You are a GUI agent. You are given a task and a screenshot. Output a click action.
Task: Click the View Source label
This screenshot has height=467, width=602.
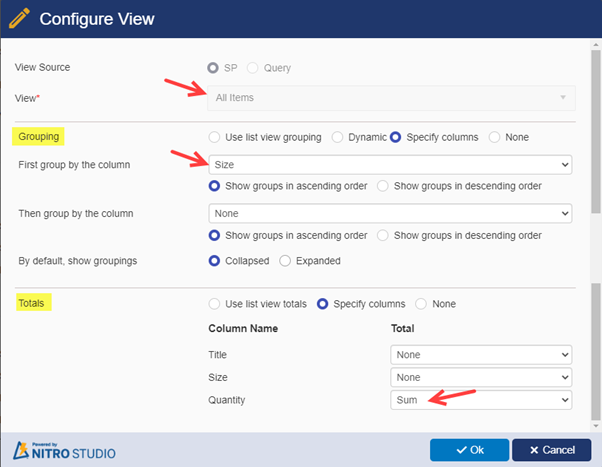43,67
